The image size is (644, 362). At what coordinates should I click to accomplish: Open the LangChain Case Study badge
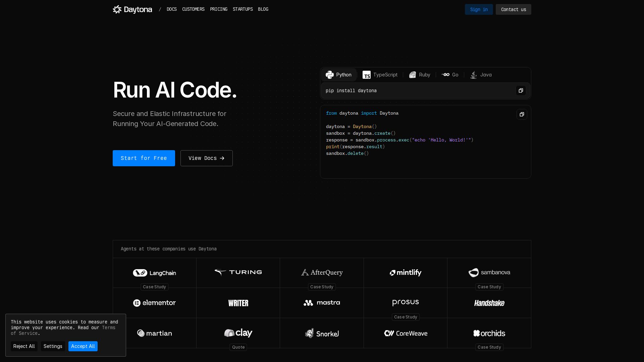pos(154,287)
